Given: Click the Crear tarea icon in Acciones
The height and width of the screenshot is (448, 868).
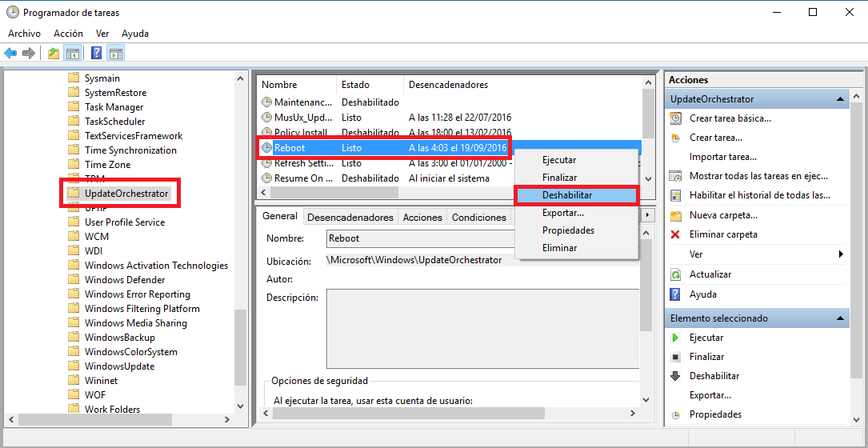Looking at the screenshot, I should point(675,138).
